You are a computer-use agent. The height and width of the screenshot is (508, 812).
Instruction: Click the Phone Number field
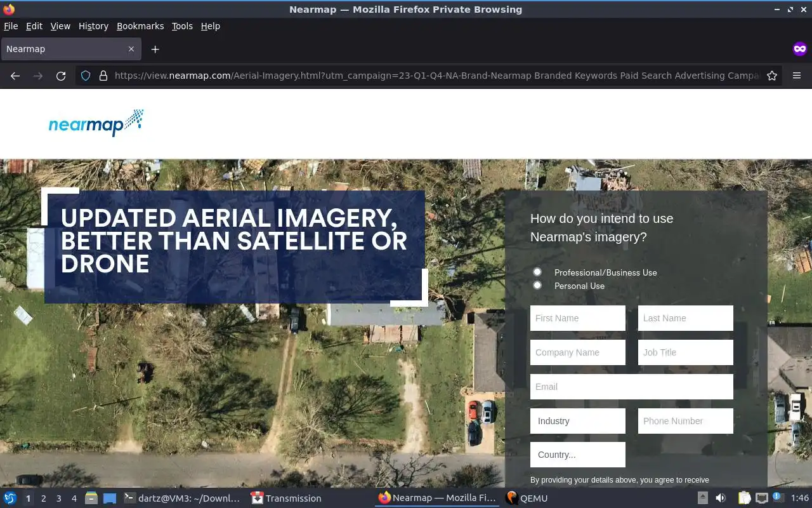point(686,421)
